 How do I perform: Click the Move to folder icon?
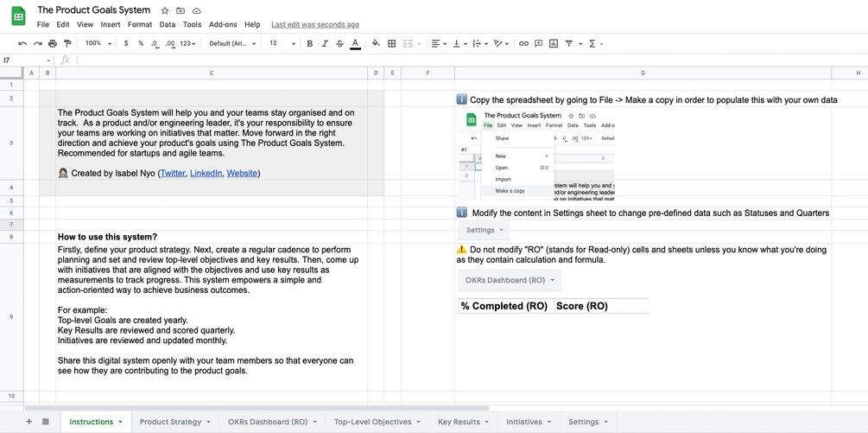coord(181,10)
